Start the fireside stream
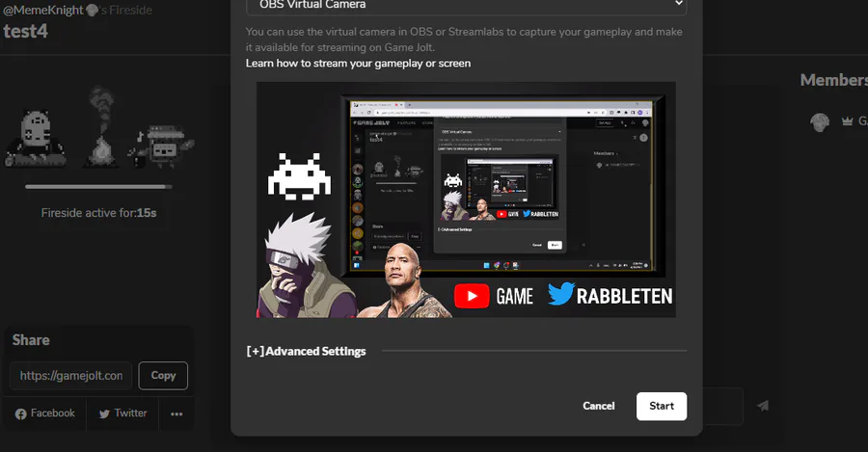Image resolution: width=868 pixels, height=452 pixels. tap(662, 406)
